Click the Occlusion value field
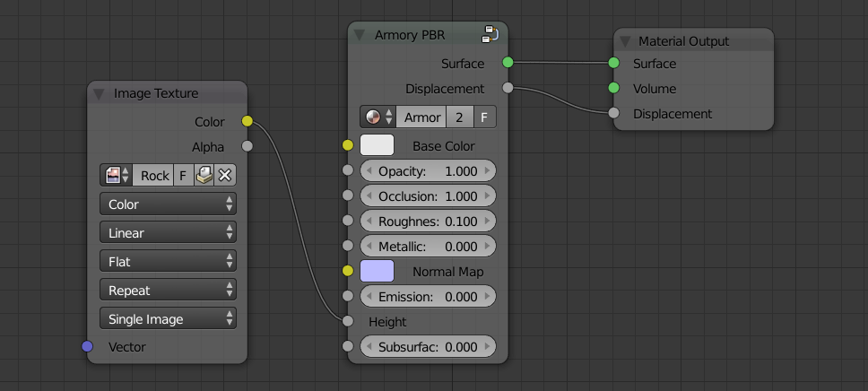Image resolution: width=868 pixels, height=391 pixels. click(x=428, y=196)
